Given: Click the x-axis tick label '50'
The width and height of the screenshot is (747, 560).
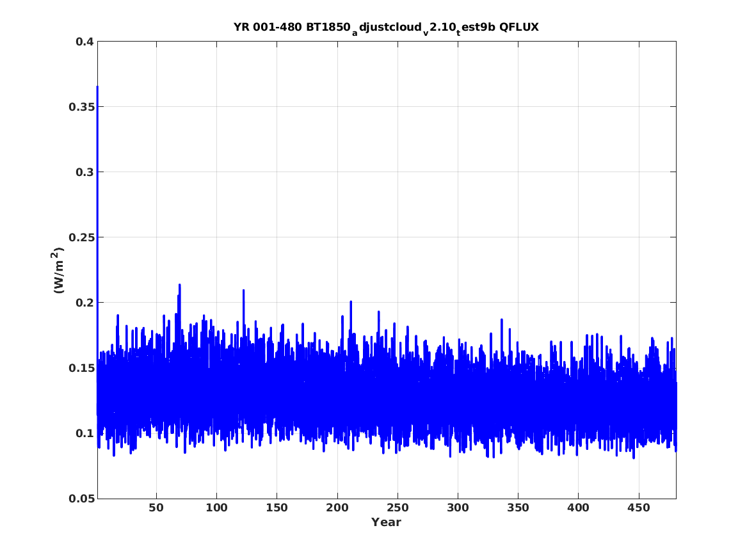Looking at the screenshot, I should click(x=156, y=508).
